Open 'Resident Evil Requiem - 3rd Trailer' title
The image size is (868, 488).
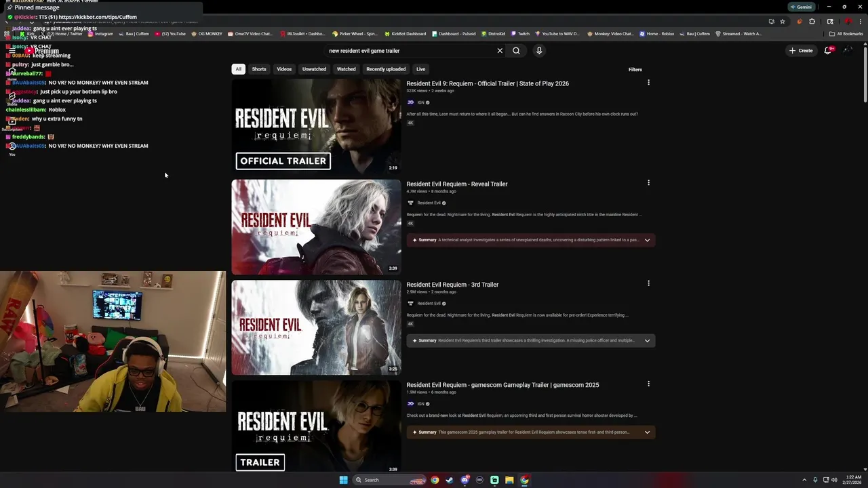point(452,285)
